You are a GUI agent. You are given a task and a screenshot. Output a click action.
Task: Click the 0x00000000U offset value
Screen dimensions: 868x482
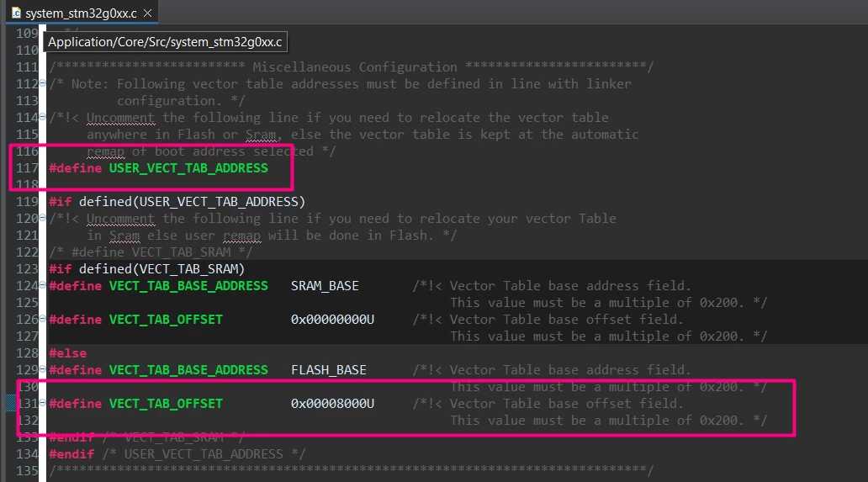[x=333, y=320]
